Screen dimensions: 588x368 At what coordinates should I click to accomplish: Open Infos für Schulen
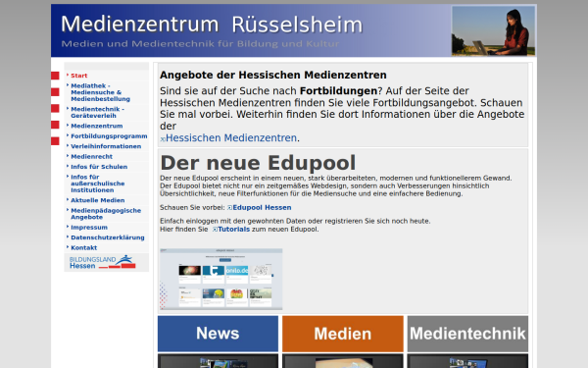pos(99,167)
